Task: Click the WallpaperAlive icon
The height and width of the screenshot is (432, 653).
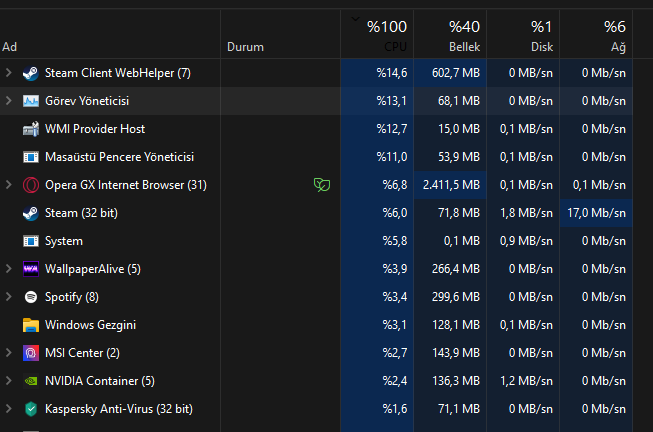Action: [x=31, y=269]
